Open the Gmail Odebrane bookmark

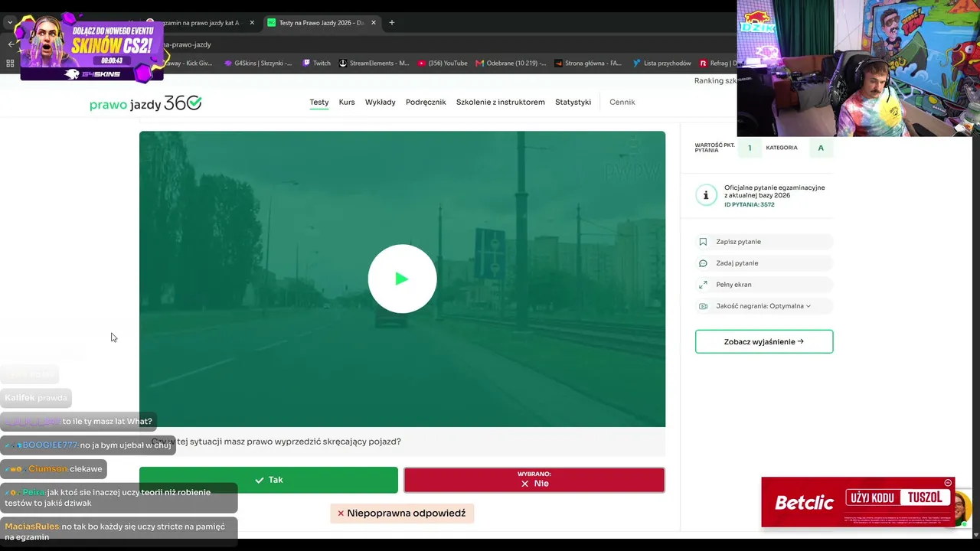(x=511, y=64)
